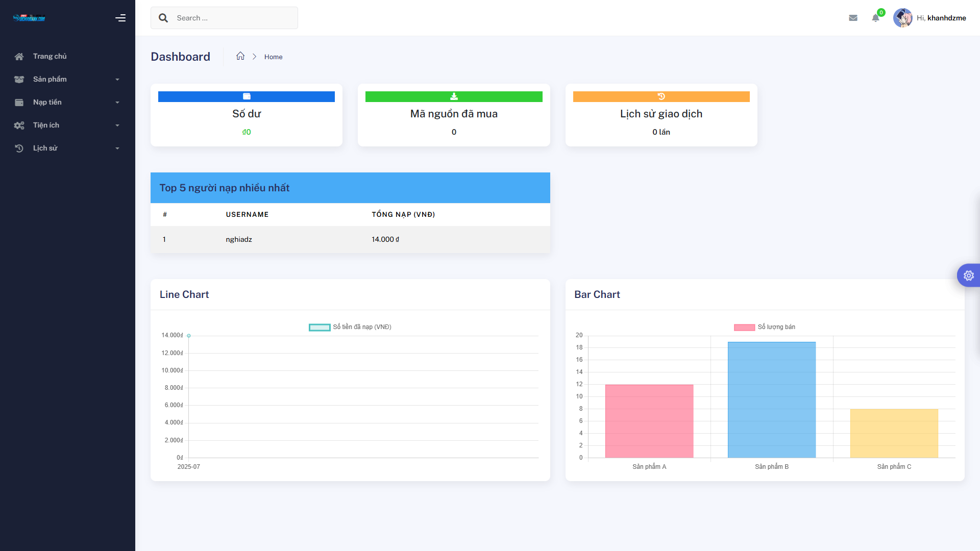The width and height of the screenshot is (980, 551).
Task: Open the notifications bell icon
Action: coord(876,18)
